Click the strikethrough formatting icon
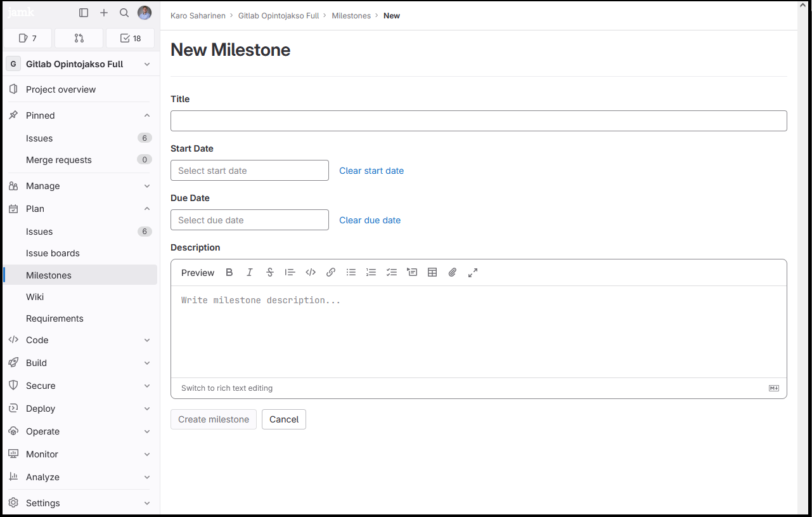The width and height of the screenshot is (812, 517). tap(270, 273)
